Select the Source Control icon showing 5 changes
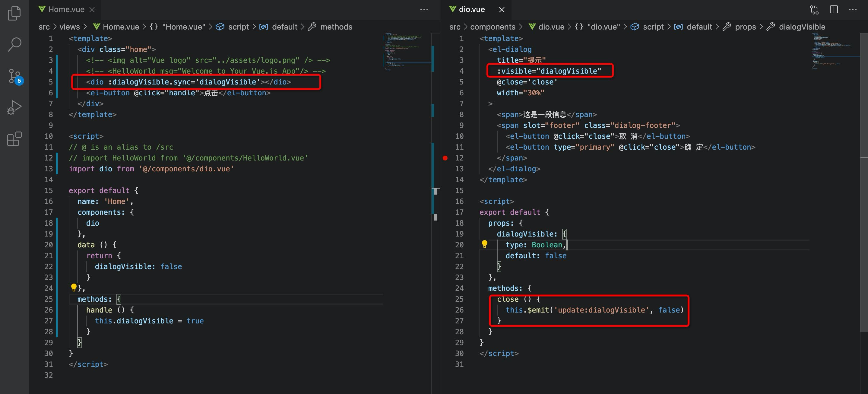Image resolution: width=868 pixels, height=394 pixels. (x=14, y=76)
